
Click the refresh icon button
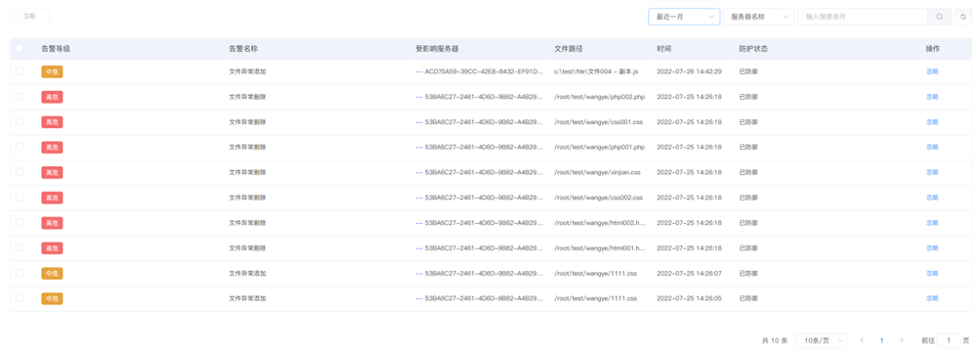(963, 17)
